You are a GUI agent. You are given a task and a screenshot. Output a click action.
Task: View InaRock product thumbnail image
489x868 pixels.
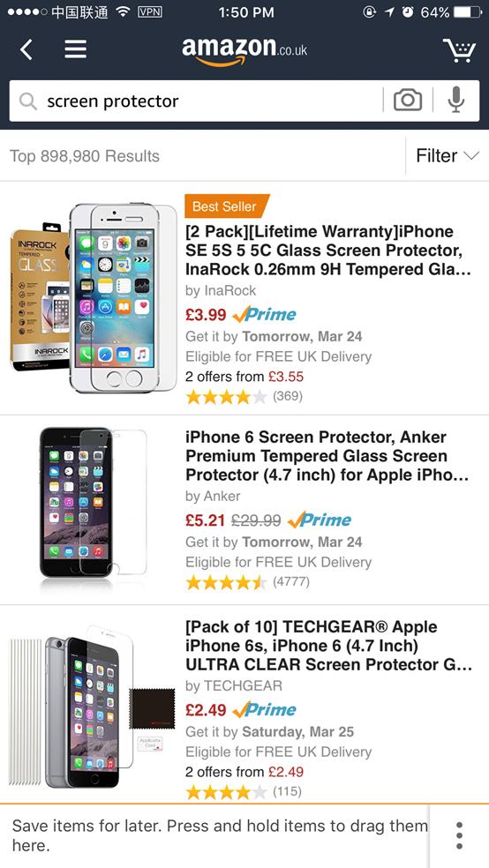(x=93, y=298)
